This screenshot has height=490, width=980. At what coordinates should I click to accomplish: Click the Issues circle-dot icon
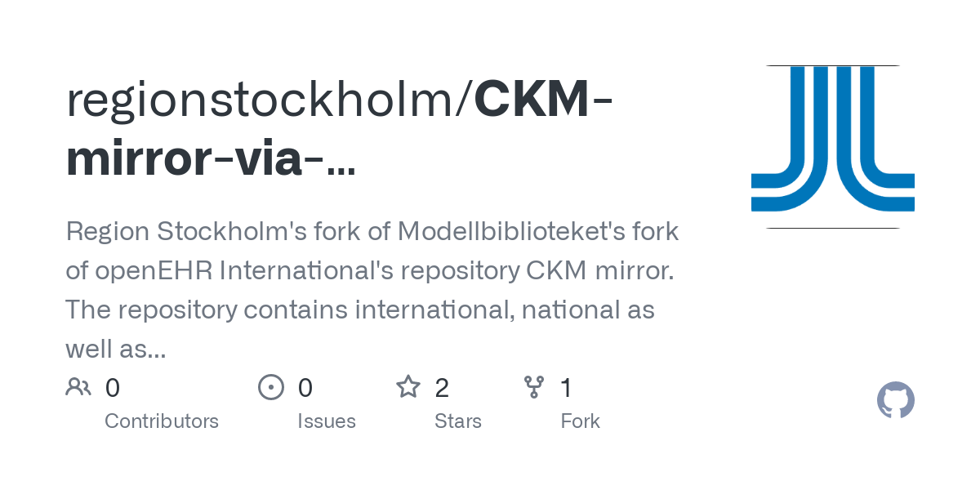point(271,387)
